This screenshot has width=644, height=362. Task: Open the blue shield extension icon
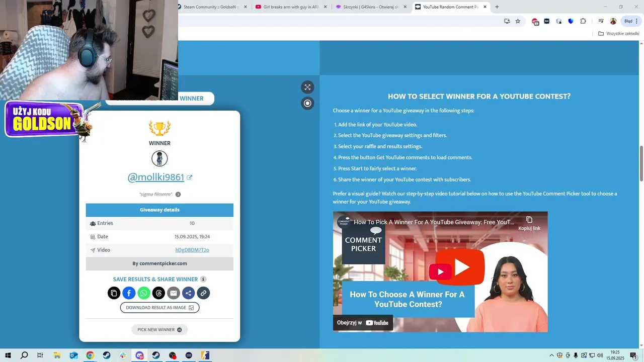(571, 21)
